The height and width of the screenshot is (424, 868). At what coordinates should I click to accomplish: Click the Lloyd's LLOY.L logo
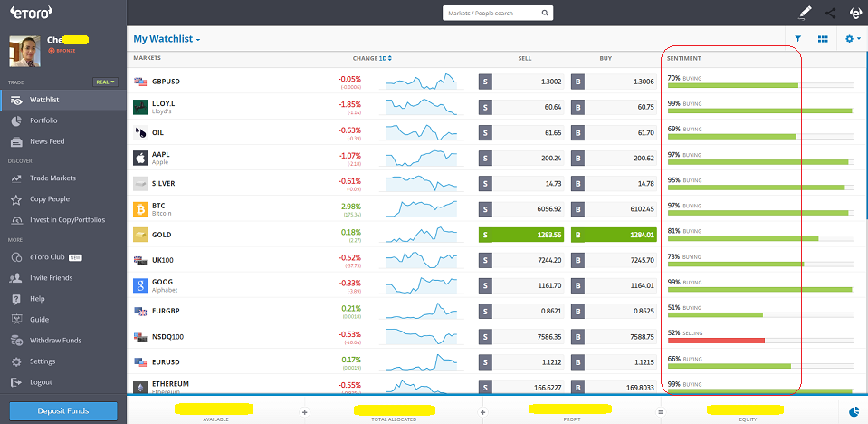coord(140,107)
